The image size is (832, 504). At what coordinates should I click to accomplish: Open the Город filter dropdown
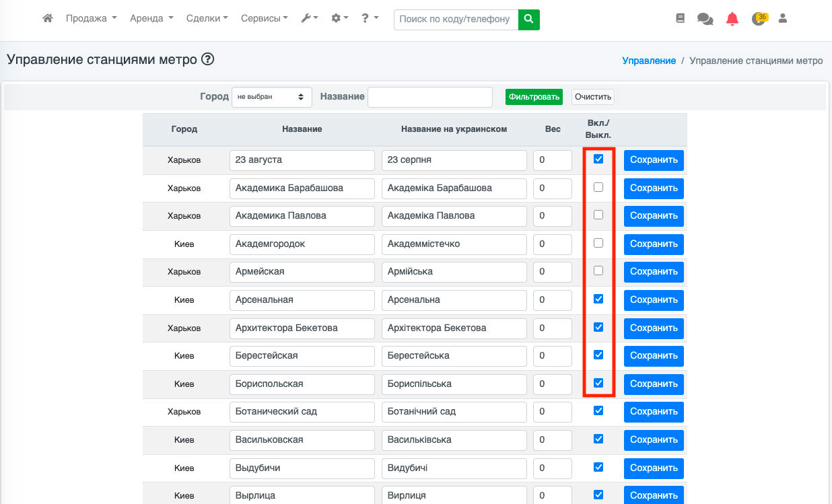point(272,97)
